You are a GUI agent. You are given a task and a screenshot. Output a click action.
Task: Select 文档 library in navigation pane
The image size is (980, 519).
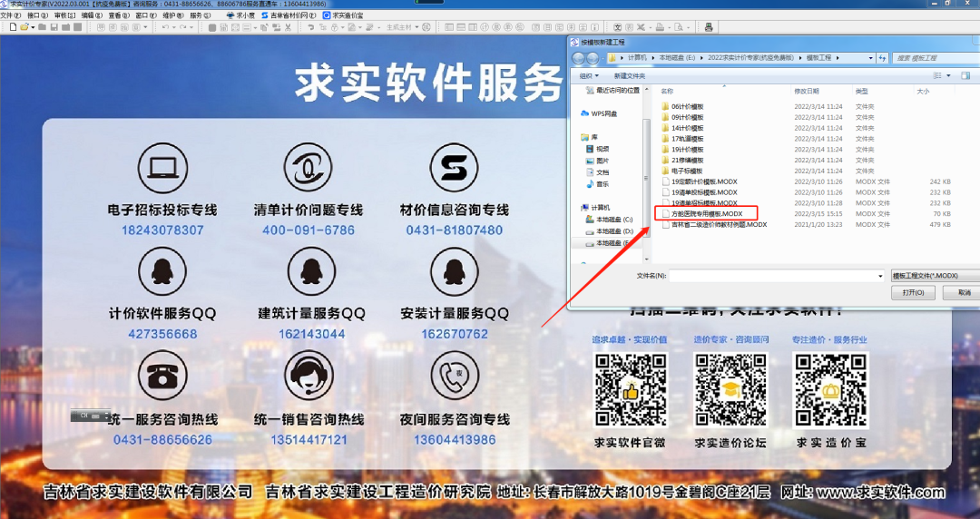[598, 172]
